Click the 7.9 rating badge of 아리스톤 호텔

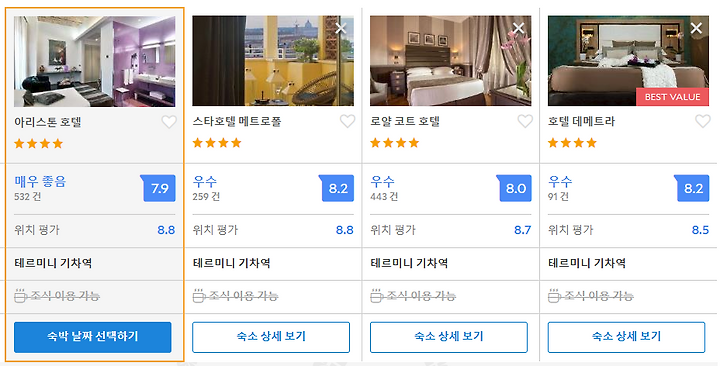pyautogui.click(x=158, y=188)
